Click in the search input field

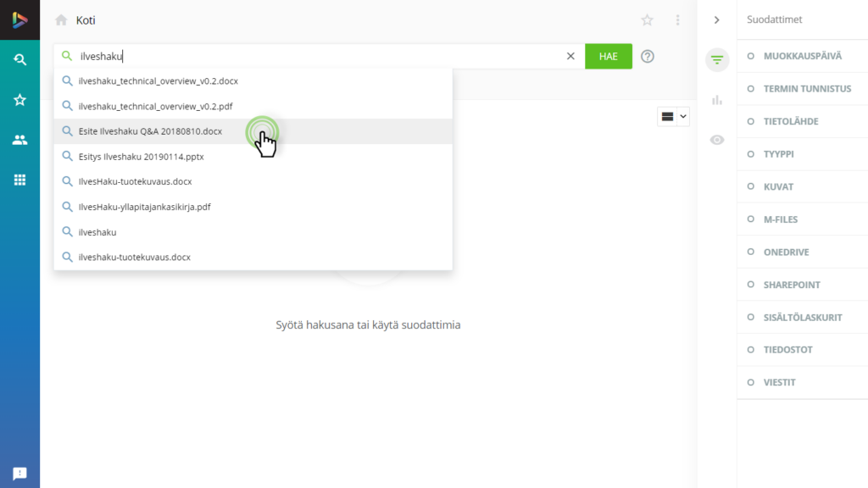coord(319,57)
